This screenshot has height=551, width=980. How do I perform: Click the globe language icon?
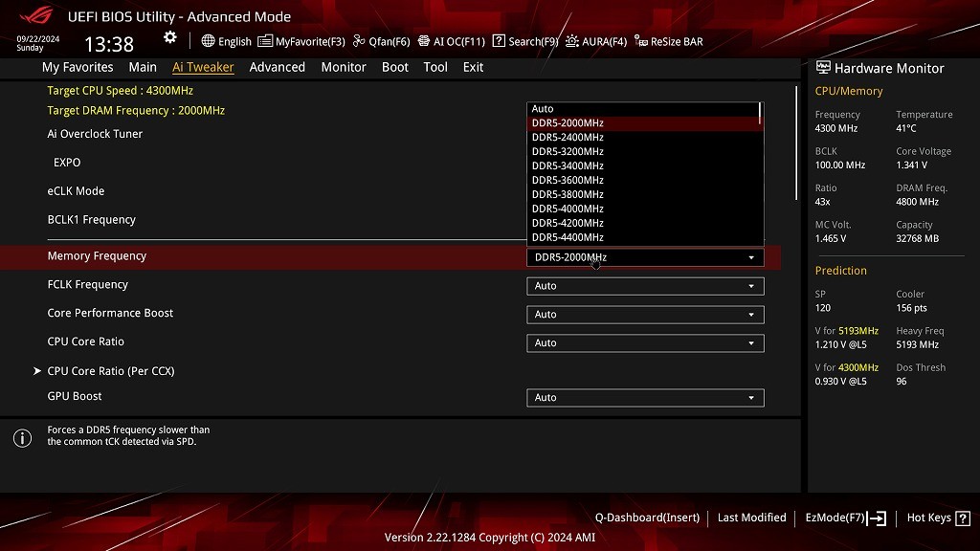tap(208, 41)
